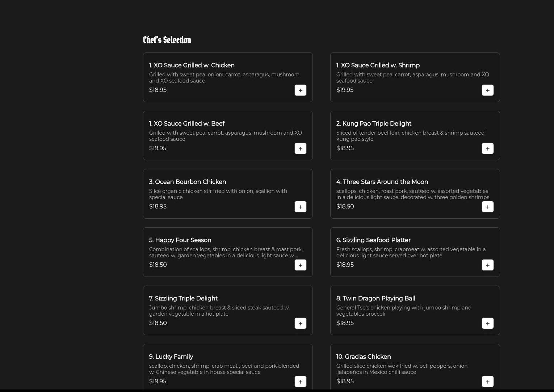Click the $18.50 price of Three Stars Around the Moon
Viewport: 554px width, 392px height.
pos(345,206)
